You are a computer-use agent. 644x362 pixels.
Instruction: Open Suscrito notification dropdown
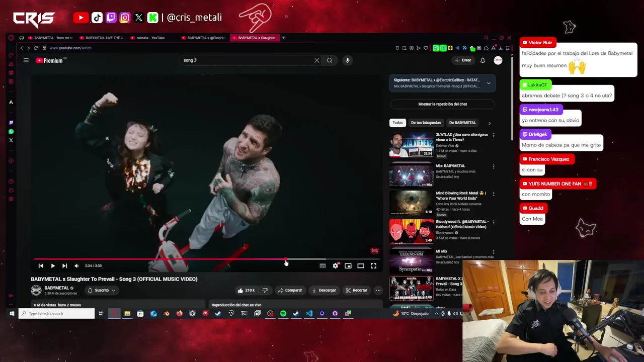click(102, 290)
